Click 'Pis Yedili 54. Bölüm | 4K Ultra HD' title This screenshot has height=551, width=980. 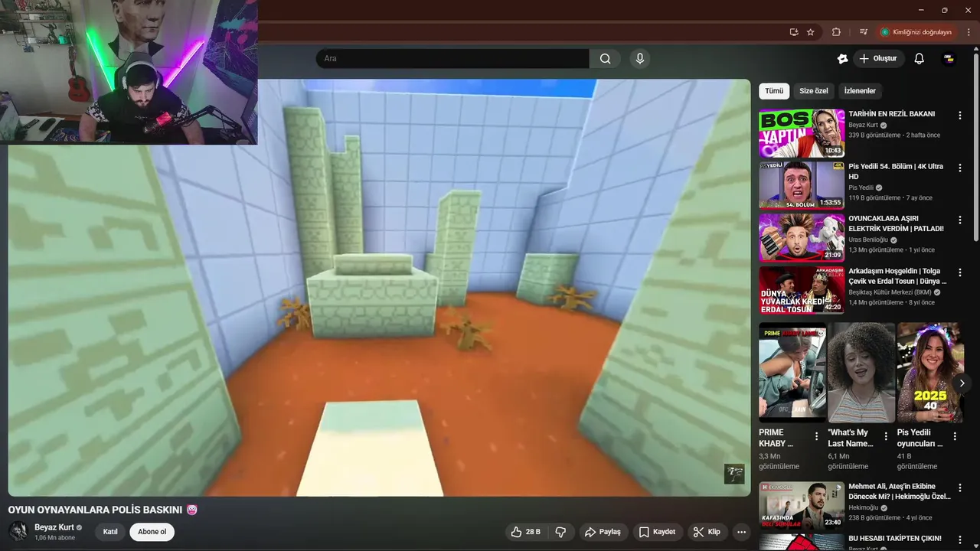click(x=896, y=171)
